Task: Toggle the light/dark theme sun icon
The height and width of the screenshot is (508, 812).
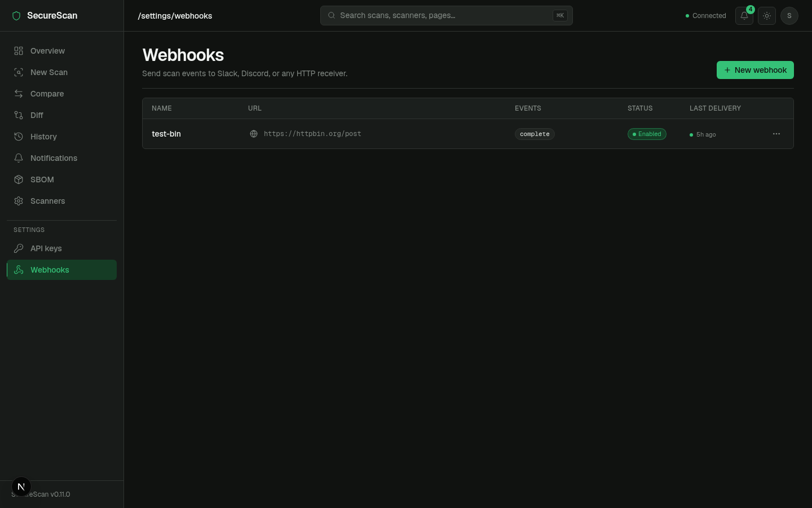Action: click(x=767, y=16)
